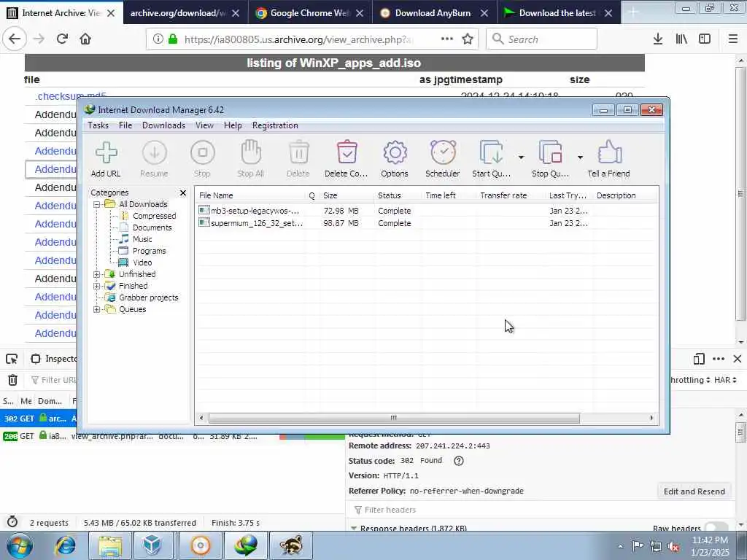747x560 pixels.
Task: Open the Firefox hamburger menu
Action: pos(733,39)
